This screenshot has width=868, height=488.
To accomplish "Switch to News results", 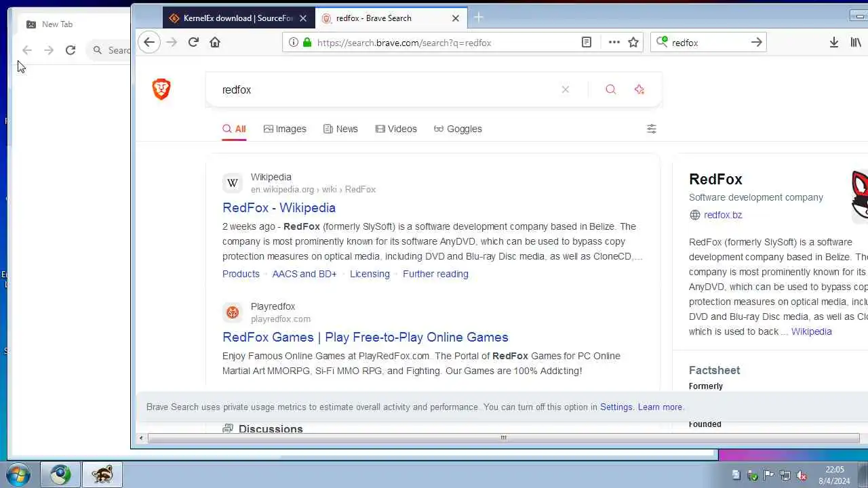I will click(x=340, y=129).
